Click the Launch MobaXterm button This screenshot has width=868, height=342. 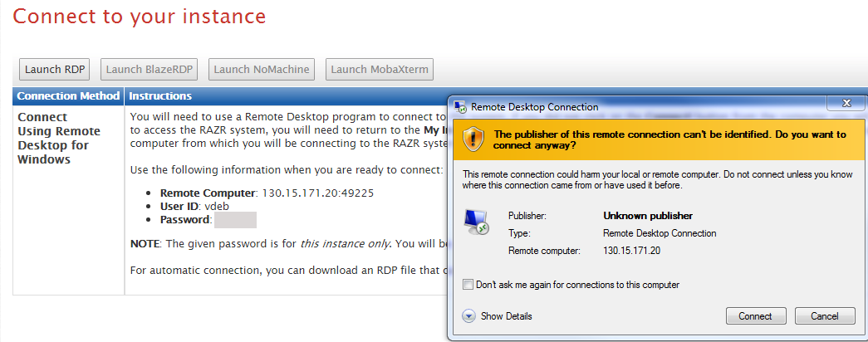(x=380, y=69)
